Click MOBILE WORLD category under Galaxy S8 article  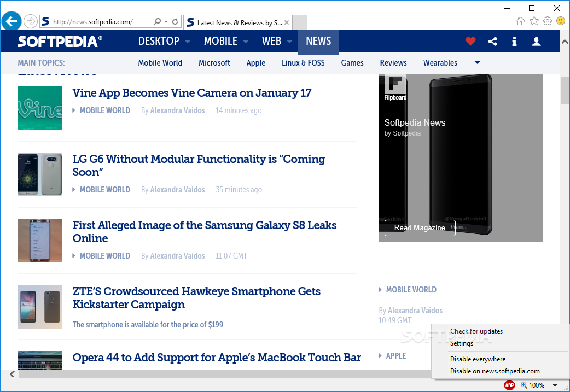tap(104, 256)
